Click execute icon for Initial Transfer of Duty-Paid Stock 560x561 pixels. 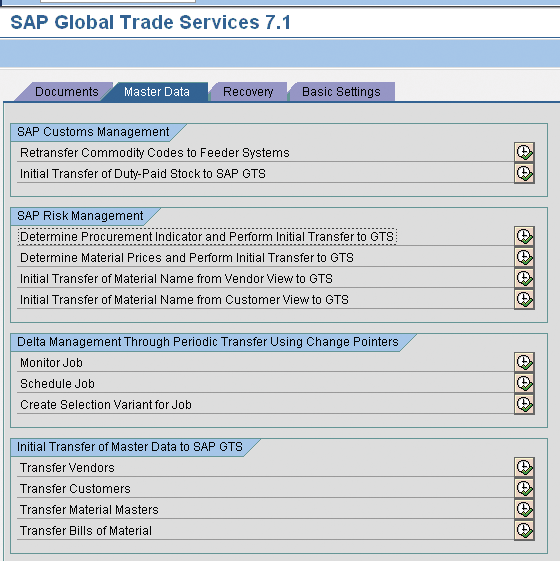point(524,174)
